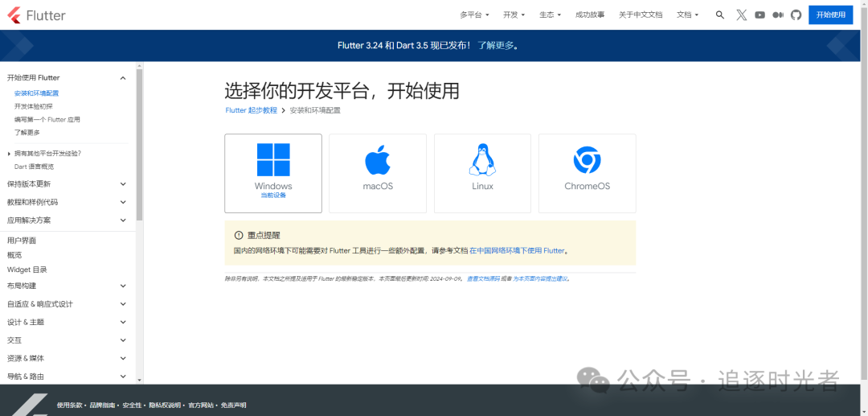Open 隐私权说明 in the footer
The height and width of the screenshot is (416, 868).
coord(165,406)
